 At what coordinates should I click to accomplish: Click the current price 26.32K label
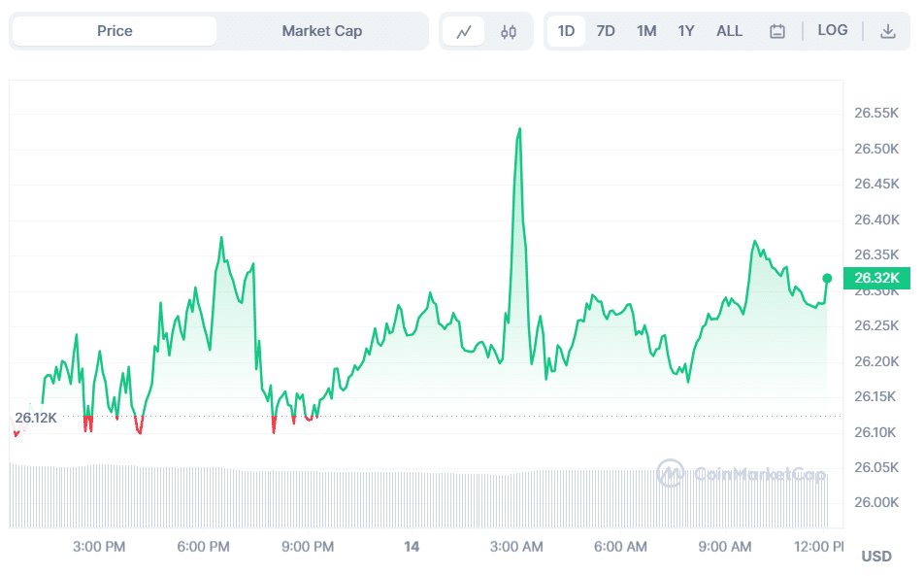click(x=877, y=279)
